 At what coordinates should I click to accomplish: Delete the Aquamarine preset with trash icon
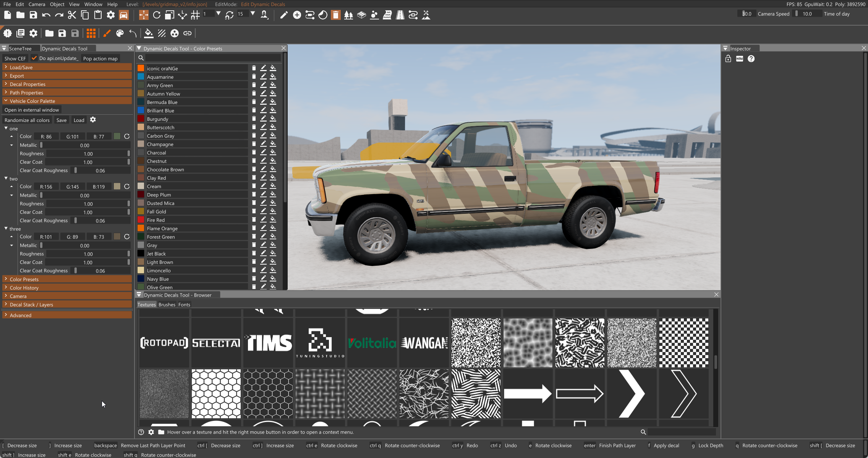pos(254,77)
